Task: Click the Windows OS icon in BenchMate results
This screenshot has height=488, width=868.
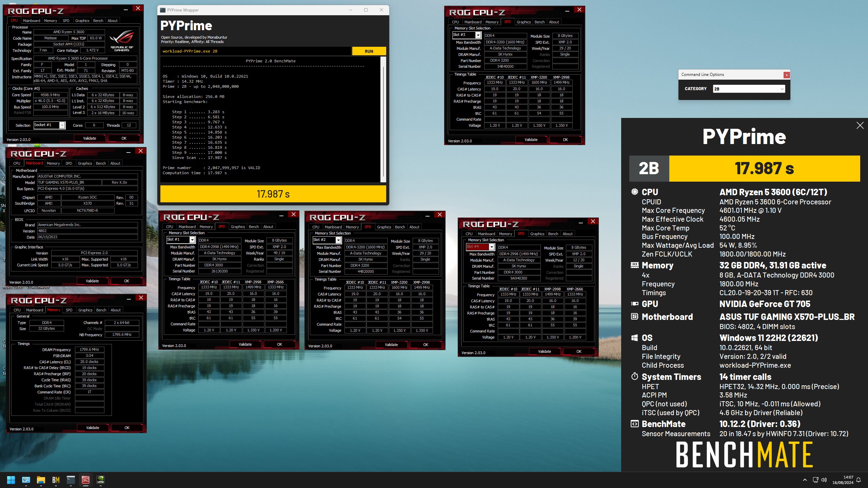Action: click(634, 338)
